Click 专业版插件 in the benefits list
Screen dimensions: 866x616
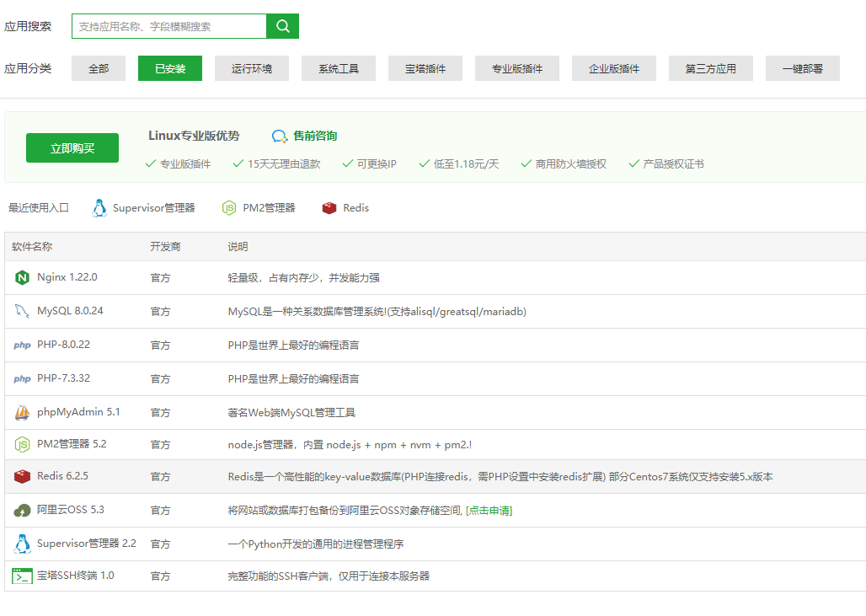(185, 164)
